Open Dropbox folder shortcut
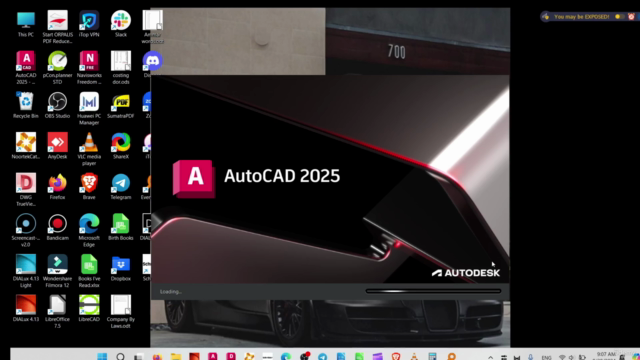640x360 pixels. pyautogui.click(x=121, y=268)
